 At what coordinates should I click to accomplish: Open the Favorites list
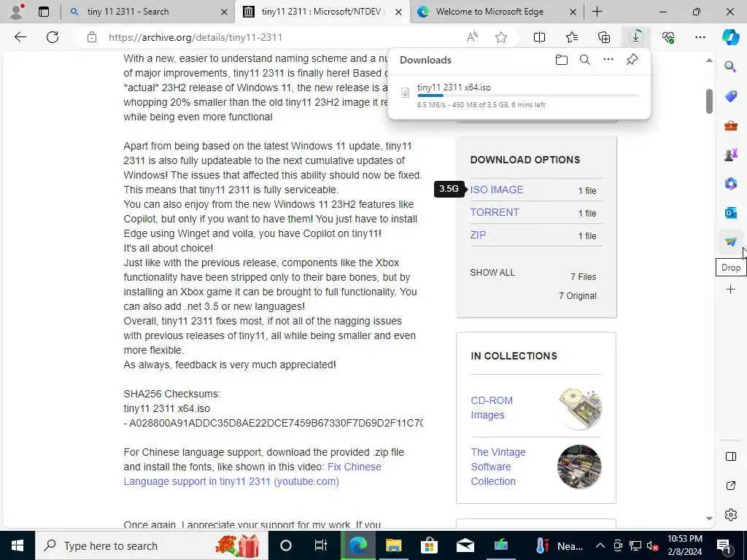coord(572,37)
